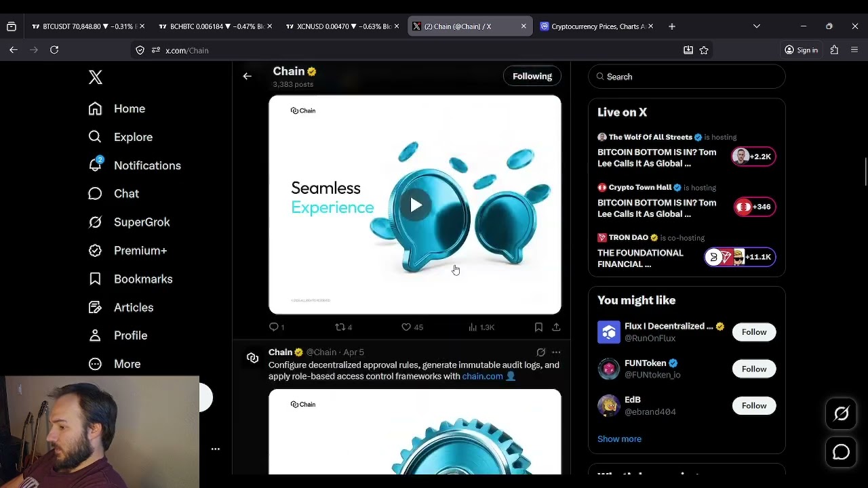Go back using the profile back arrow
Image resolution: width=868 pixels, height=488 pixels.
click(x=248, y=76)
